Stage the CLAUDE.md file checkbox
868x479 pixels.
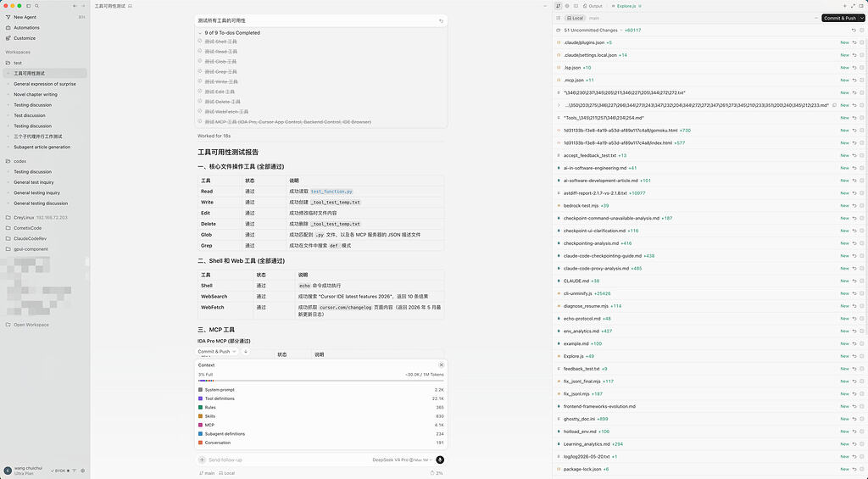click(862, 281)
